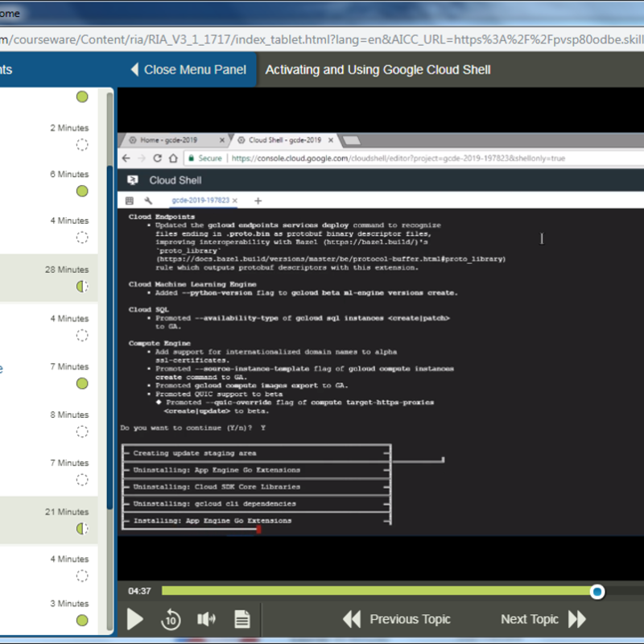Click the Uninstalling: gcloud cli dependencies row
Screen dimensions: 644x644
point(256,504)
